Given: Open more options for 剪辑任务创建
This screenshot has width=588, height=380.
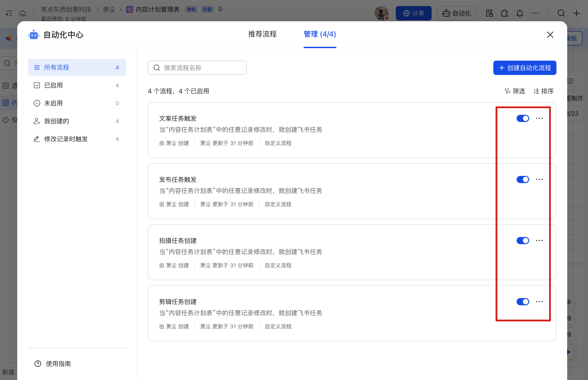Looking at the screenshot, I should [539, 301].
